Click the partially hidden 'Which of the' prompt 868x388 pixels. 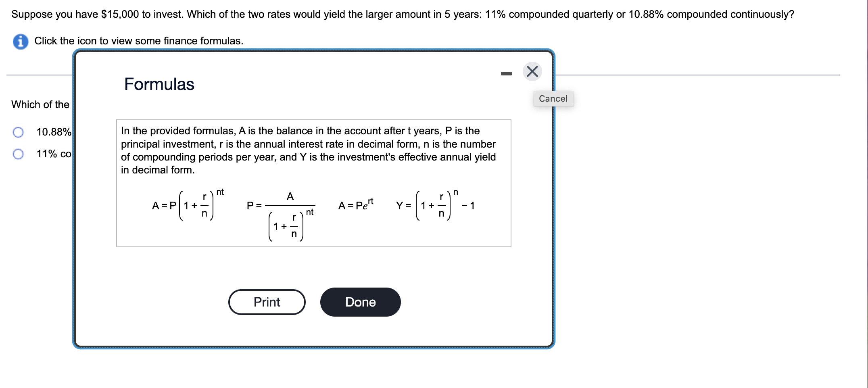click(x=40, y=104)
